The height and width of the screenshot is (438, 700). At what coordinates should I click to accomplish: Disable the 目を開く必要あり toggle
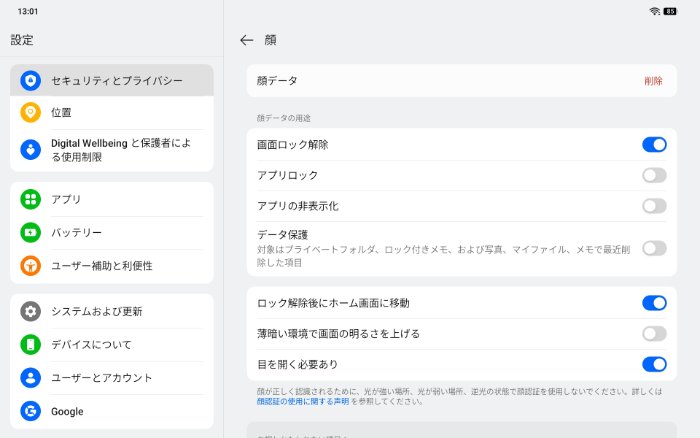pyautogui.click(x=654, y=364)
